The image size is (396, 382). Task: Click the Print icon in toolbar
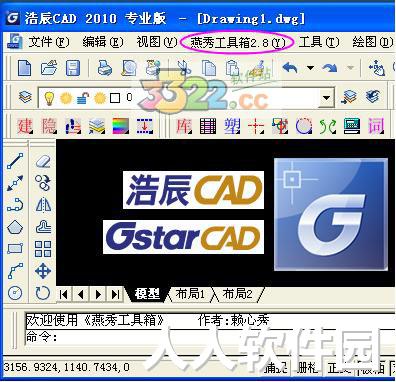click(x=104, y=68)
